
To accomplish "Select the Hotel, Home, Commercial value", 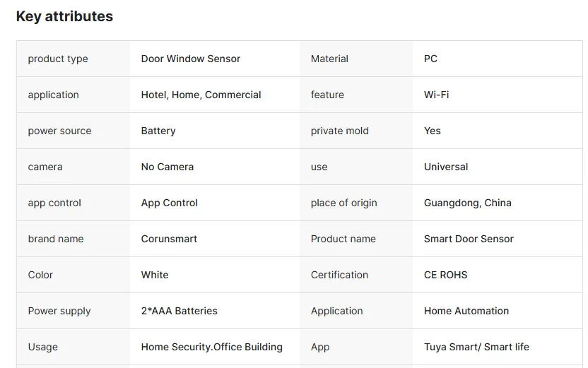I will click(x=201, y=95).
